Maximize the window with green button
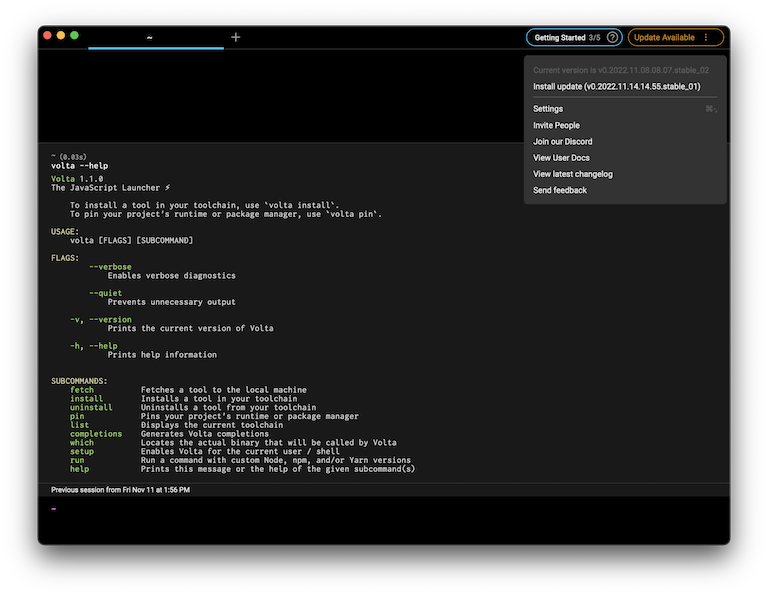The width and height of the screenshot is (768, 595). [74, 35]
